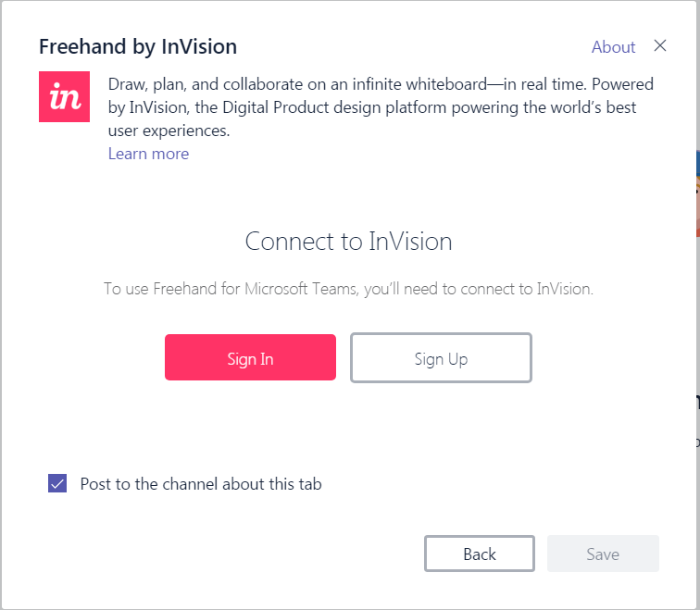The image size is (700, 610).
Task: Click the 'Freehand by InVision' dialog title
Action: point(138,46)
